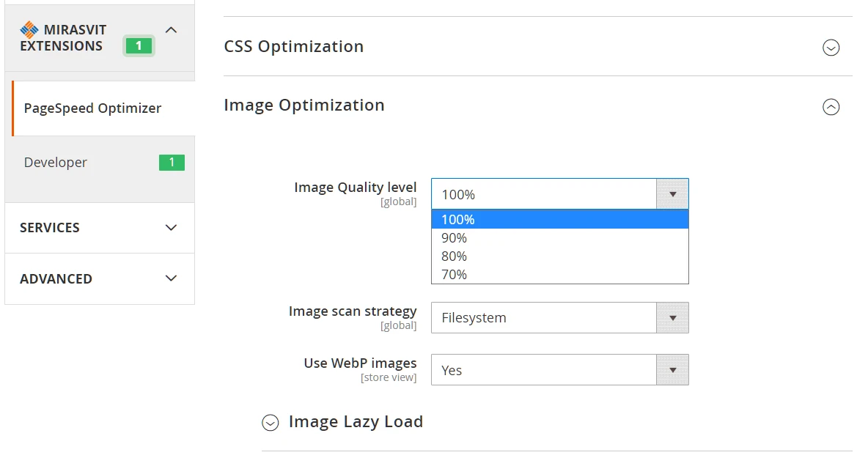Click the CSS Optimization heading
Viewport: 868px width, 466px height.
click(293, 47)
